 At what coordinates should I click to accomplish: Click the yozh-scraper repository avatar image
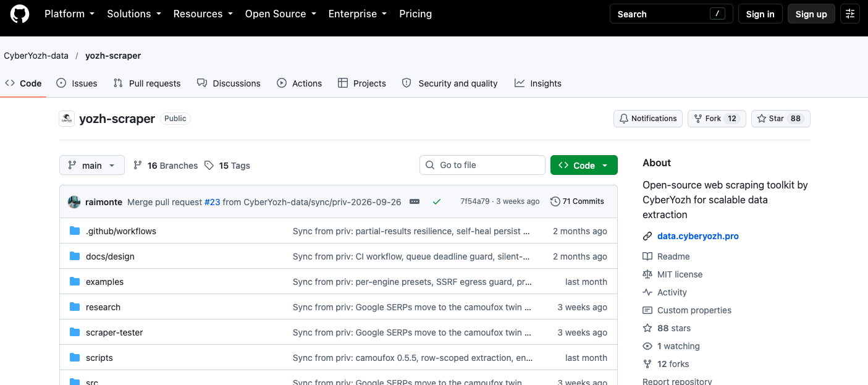67,119
